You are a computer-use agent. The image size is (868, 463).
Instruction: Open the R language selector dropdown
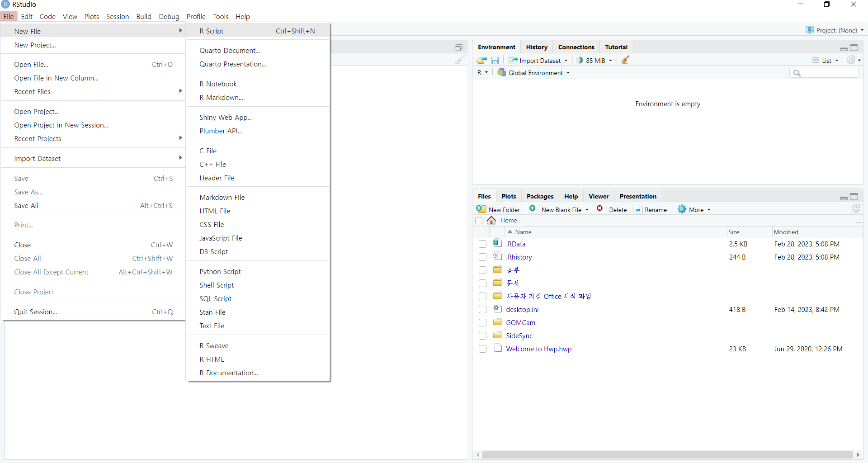pos(482,72)
